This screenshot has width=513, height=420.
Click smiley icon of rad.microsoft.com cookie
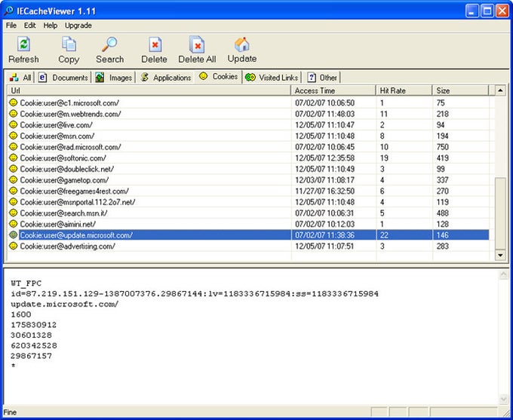[13, 147]
